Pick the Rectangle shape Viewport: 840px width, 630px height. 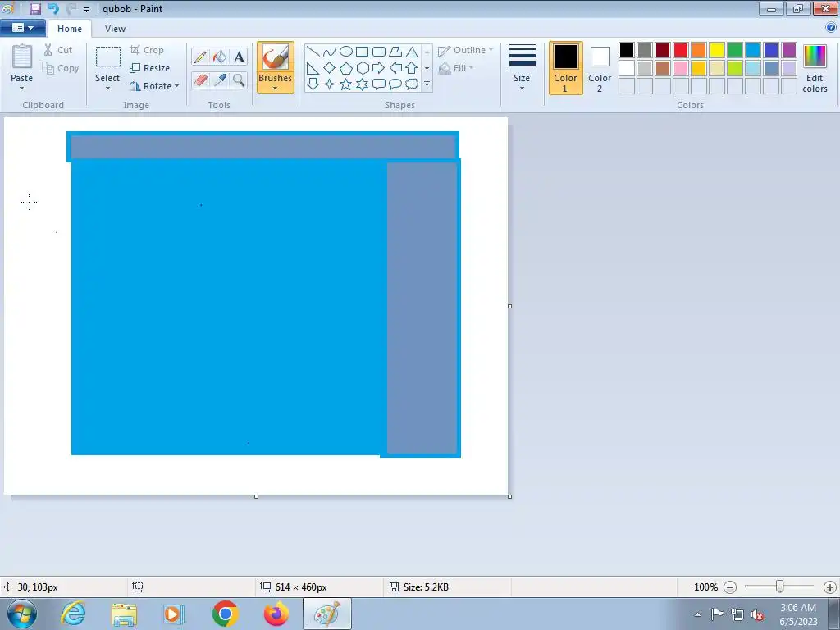[363, 52]
